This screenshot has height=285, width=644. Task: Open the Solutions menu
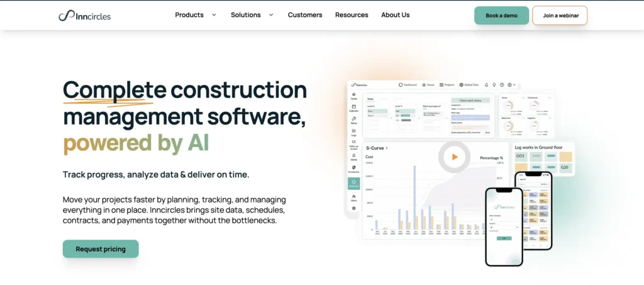click(x=246, y=14)
